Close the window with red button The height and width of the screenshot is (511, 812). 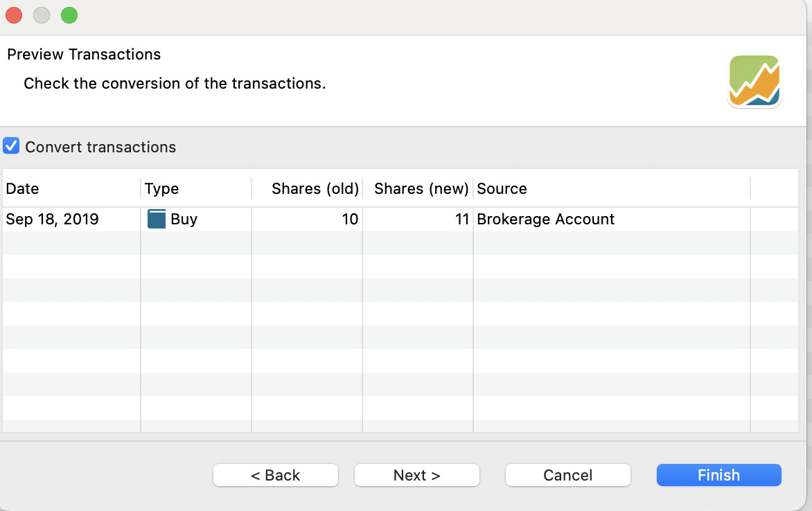[x=14, y=15]
